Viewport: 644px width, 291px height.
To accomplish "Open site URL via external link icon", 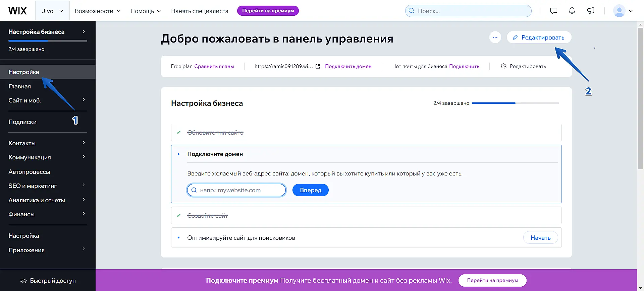I will (x=318, y=66).
